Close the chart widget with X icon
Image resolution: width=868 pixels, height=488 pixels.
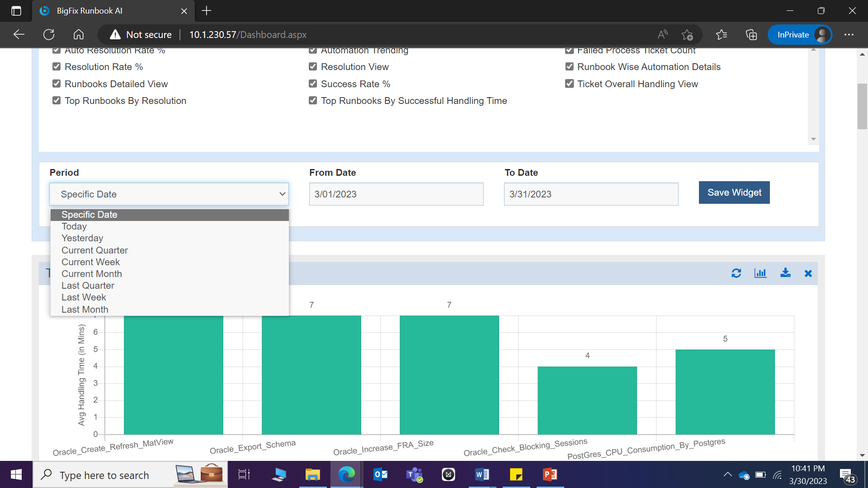(808, 273)
